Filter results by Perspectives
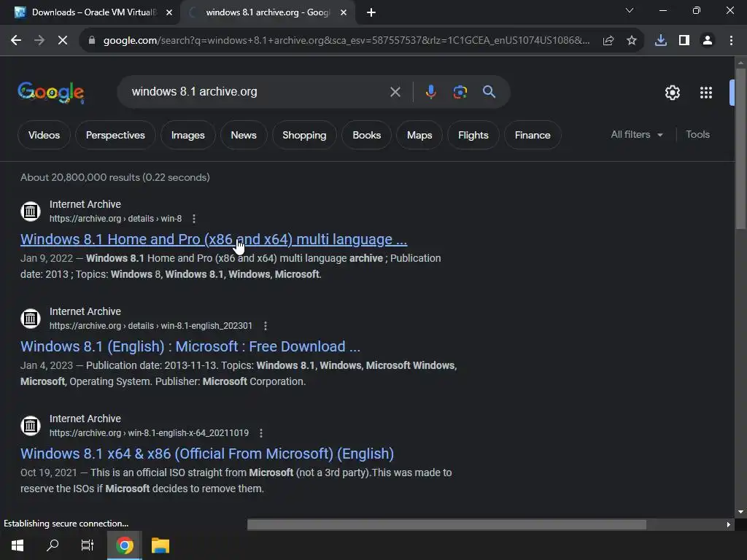747x560 pixels. pos(115,135)
